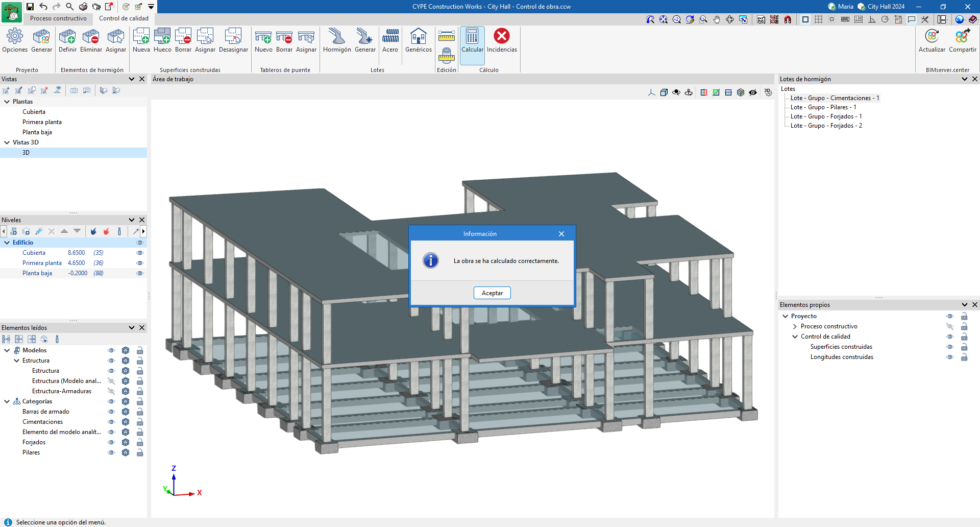Open the Incidencias error list
This screenshot has height=527, width=980.
[x=501, y=37]
